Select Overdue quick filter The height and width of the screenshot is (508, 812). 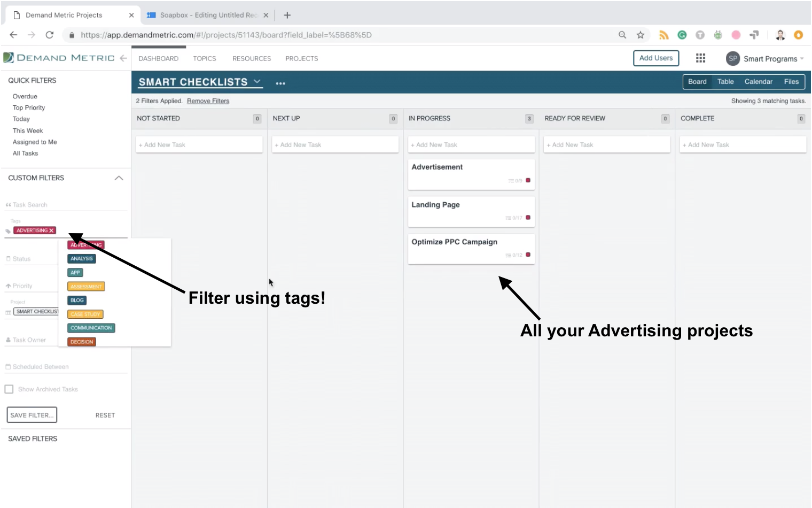pos(25,97)
